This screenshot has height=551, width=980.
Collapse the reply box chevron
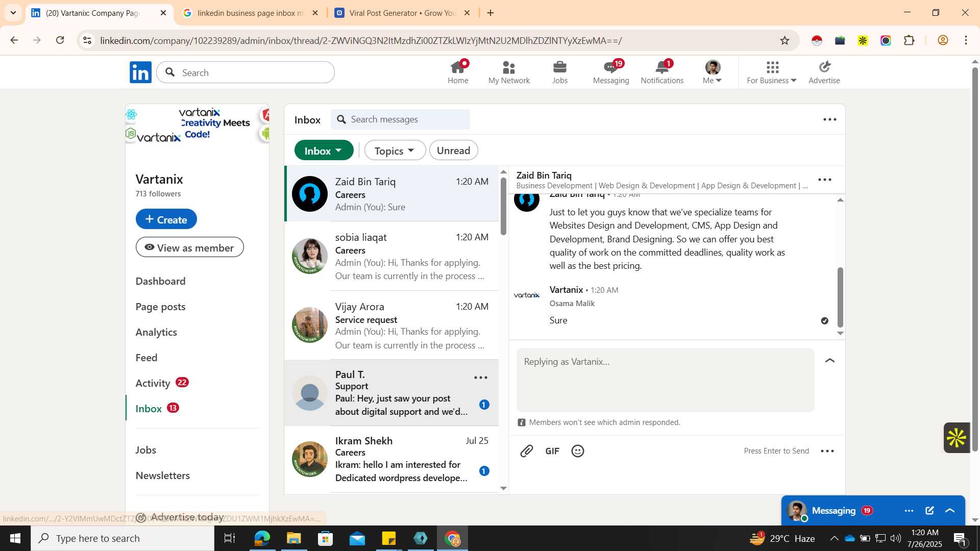click(830, 361)
